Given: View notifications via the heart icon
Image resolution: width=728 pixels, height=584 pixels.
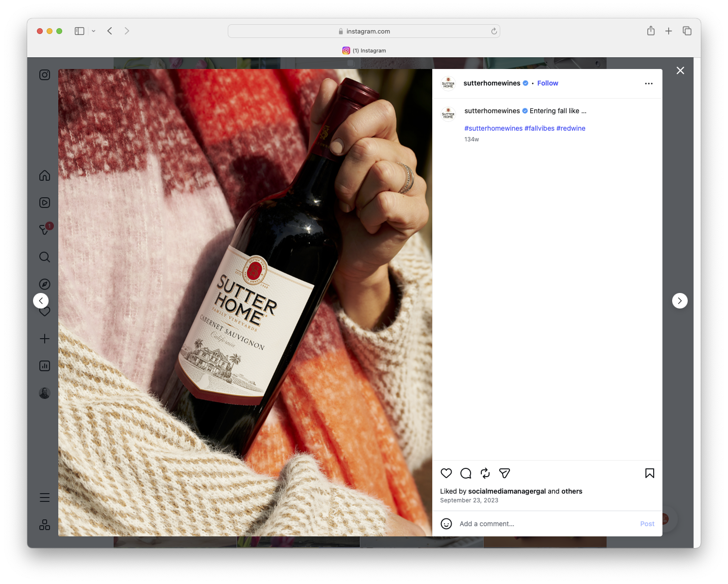Looking at the screenshot, I should pyautogui.click(x=44, y=311).
